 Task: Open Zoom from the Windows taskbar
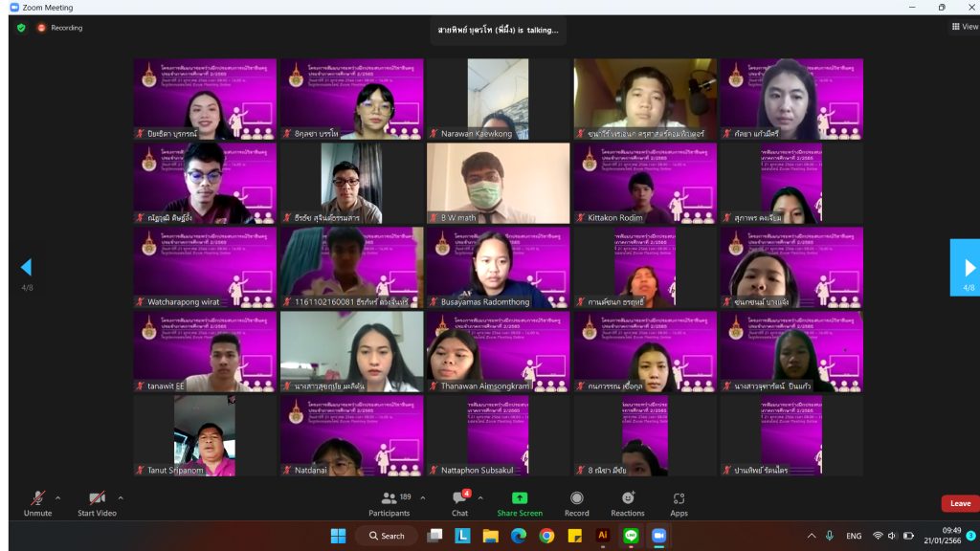click(x=658, y=536)
